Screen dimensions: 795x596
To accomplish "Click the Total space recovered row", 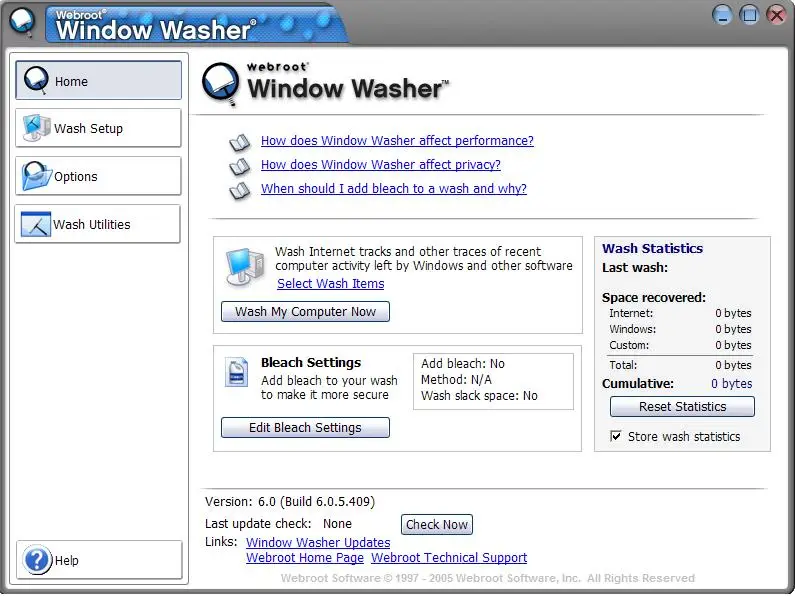I will (680, 365).
